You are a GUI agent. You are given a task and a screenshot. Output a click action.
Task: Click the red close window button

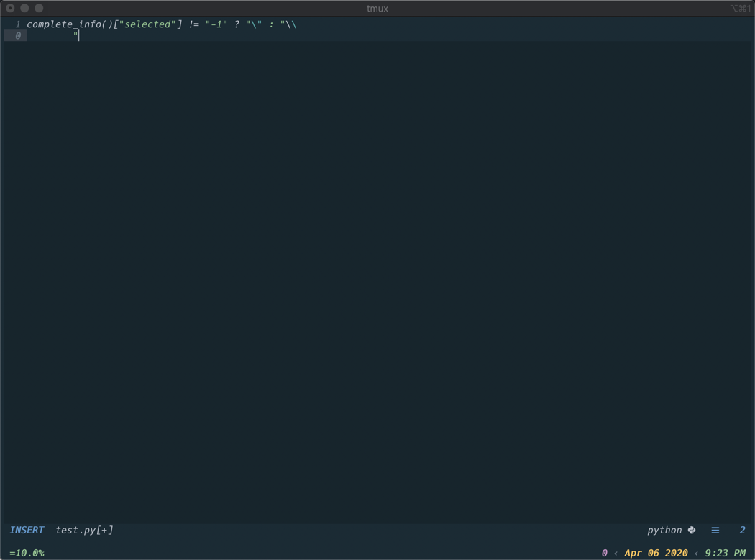[10, 8]
